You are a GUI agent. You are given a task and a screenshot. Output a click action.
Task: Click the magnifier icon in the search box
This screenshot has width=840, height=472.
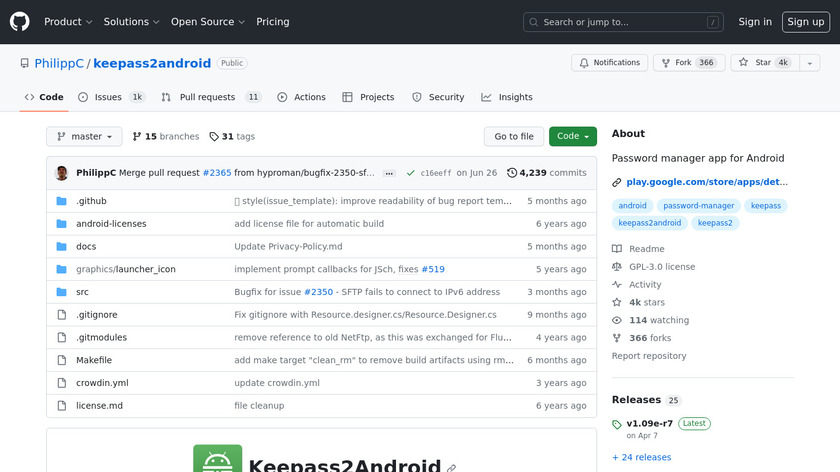[x=533, y=22]
